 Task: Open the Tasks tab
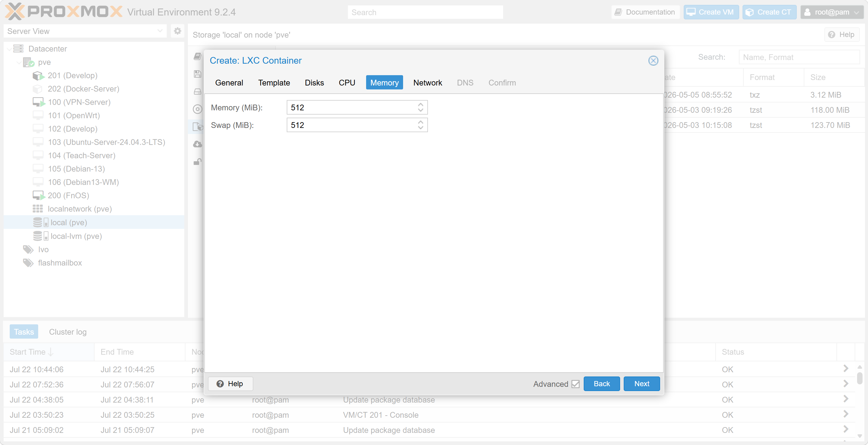point(24,332)
